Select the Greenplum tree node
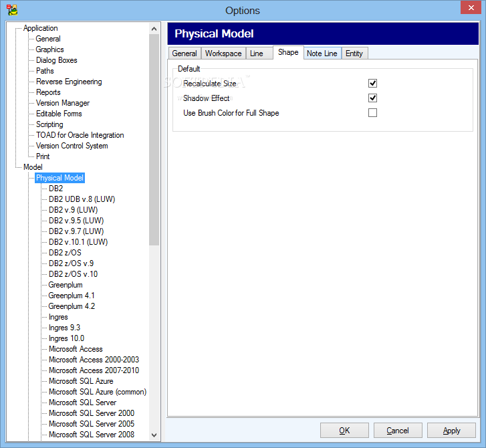Viewport: 486px width, 448px height. (66, 285)
